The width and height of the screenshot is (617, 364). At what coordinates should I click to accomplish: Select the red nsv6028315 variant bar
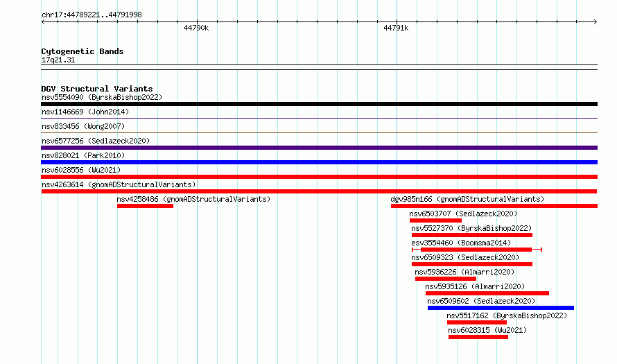[478, 337]
